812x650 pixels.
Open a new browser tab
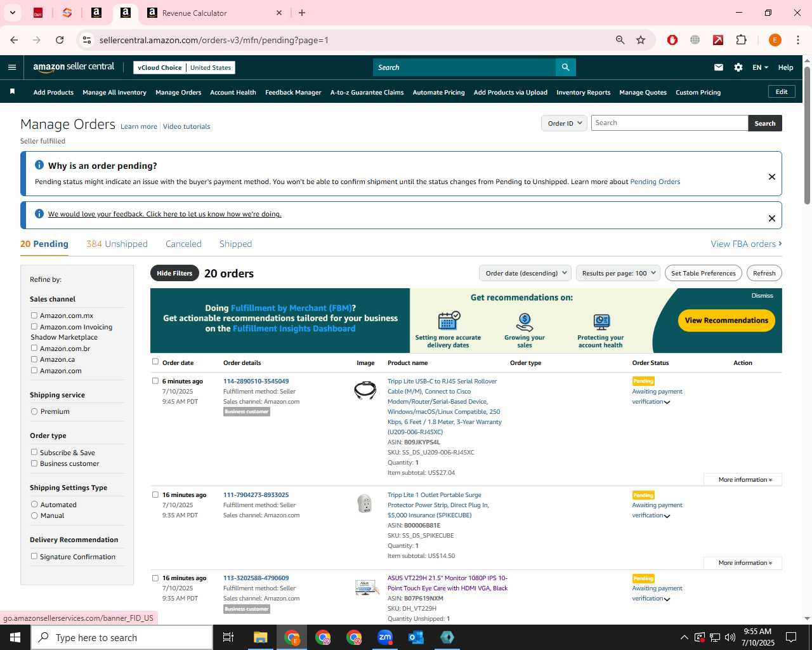(x=302, y=13)
